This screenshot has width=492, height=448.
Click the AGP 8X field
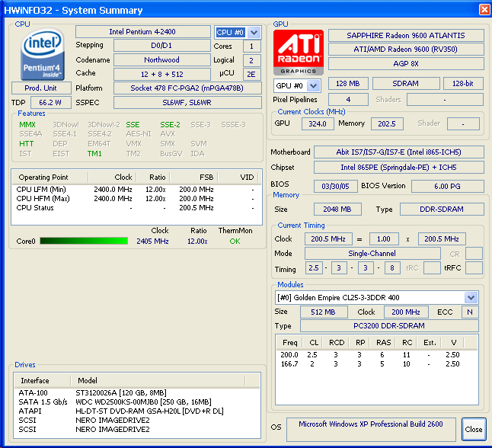pos(406,64)
